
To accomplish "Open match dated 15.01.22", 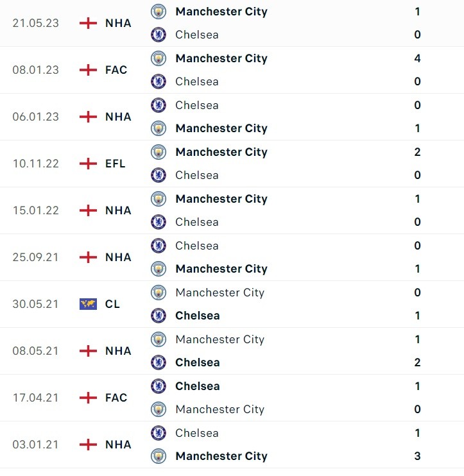I will [35, 210].
